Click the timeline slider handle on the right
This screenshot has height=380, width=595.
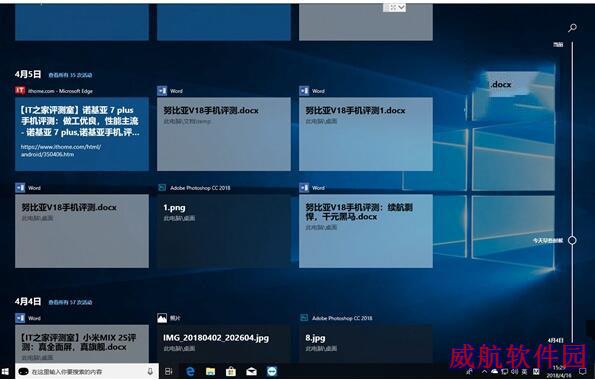tap(572, 240)
